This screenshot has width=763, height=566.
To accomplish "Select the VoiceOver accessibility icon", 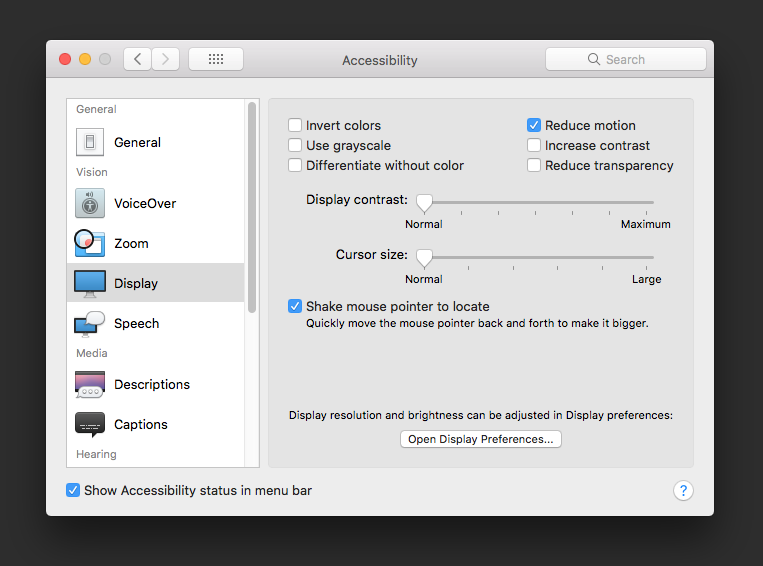I will 90,203.
